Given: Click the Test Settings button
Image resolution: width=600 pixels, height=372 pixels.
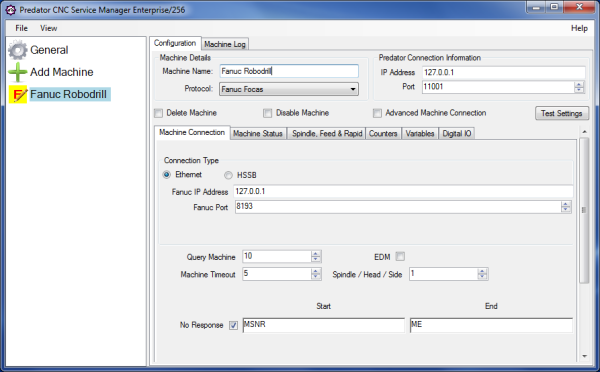Looking at the screenshot, I should [x=562, y=113].
